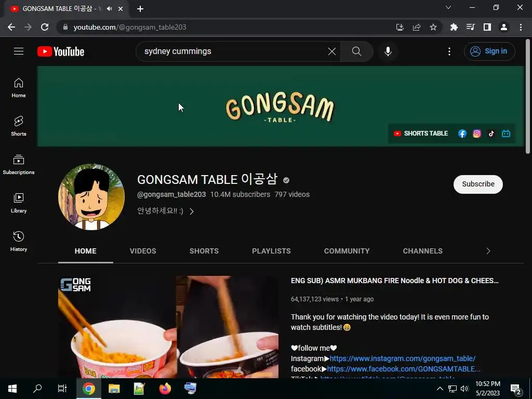The image size is (532, 399).
Task: Open taskbar search
Action: tap(37, 389)
